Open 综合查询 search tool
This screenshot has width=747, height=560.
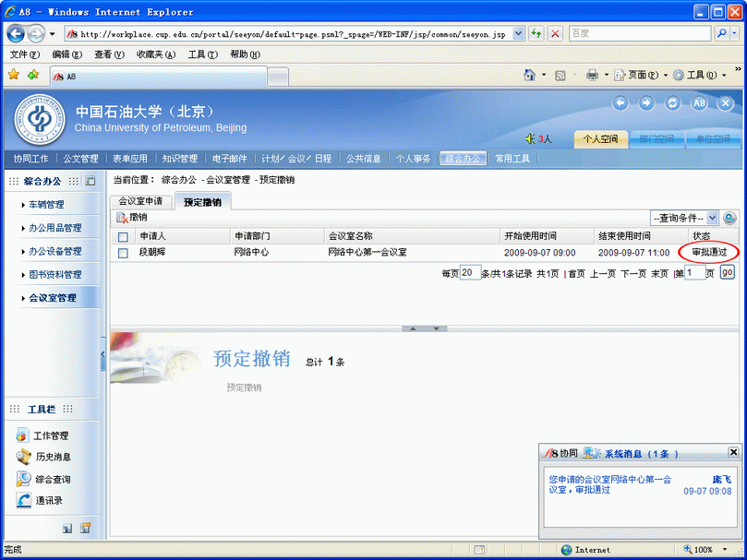[x=53, y=479]
